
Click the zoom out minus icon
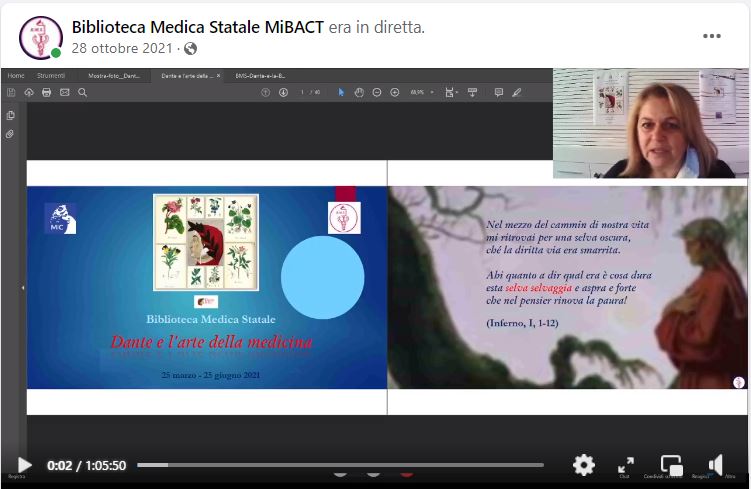pos(377,92)
